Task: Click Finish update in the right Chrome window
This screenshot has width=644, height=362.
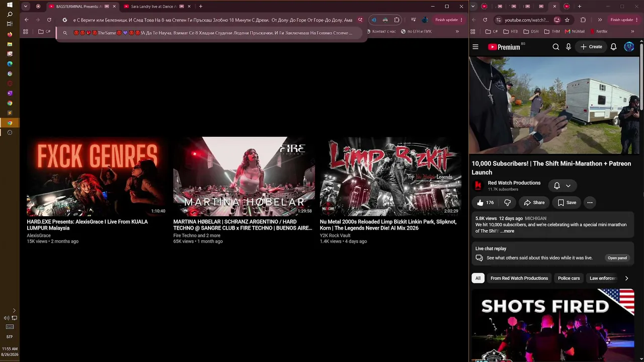Action: [625, 20]
